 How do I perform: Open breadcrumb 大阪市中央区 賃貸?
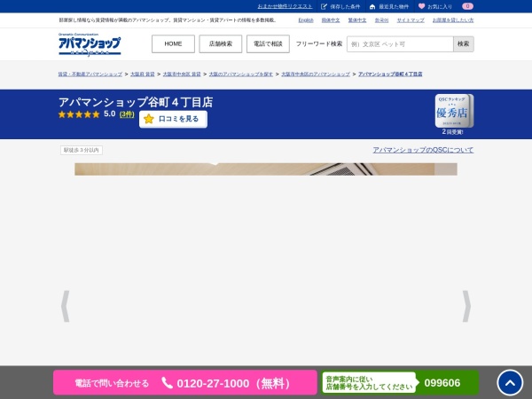[182, 74]
